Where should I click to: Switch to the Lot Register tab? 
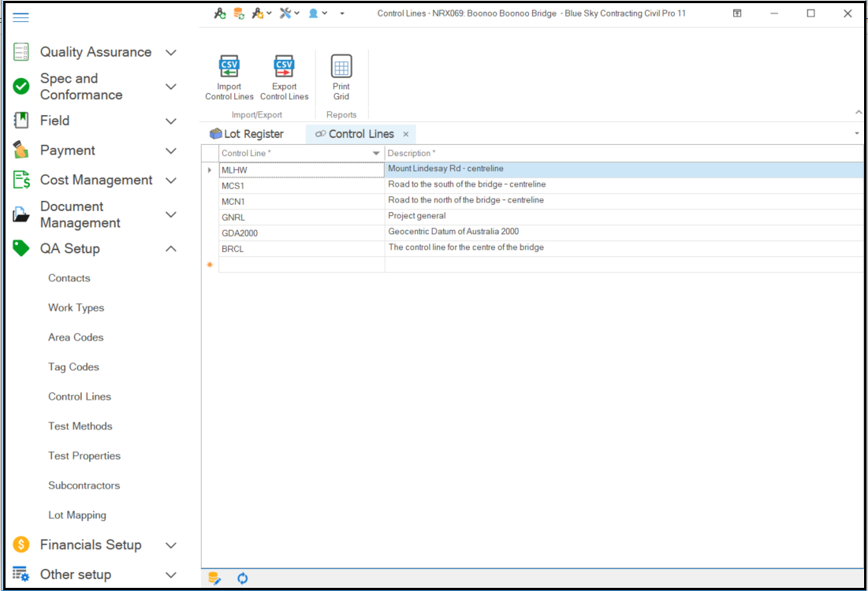246,134
